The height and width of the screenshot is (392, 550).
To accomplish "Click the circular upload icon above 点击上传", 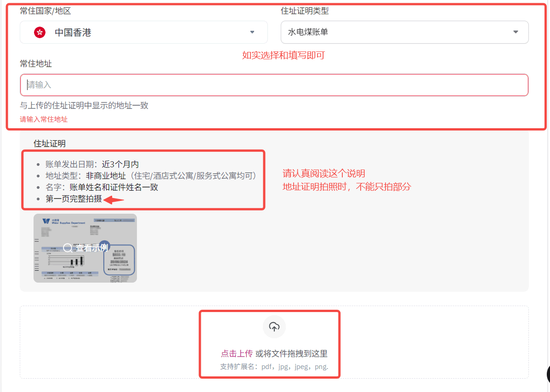I will coord(274,327).
